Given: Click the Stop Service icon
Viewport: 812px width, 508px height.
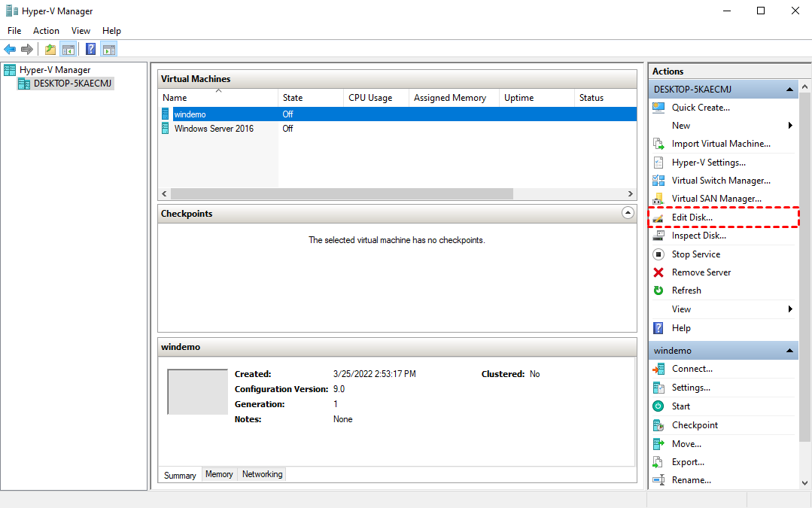Looking at the screenshot, I should [x=658, y=254].
